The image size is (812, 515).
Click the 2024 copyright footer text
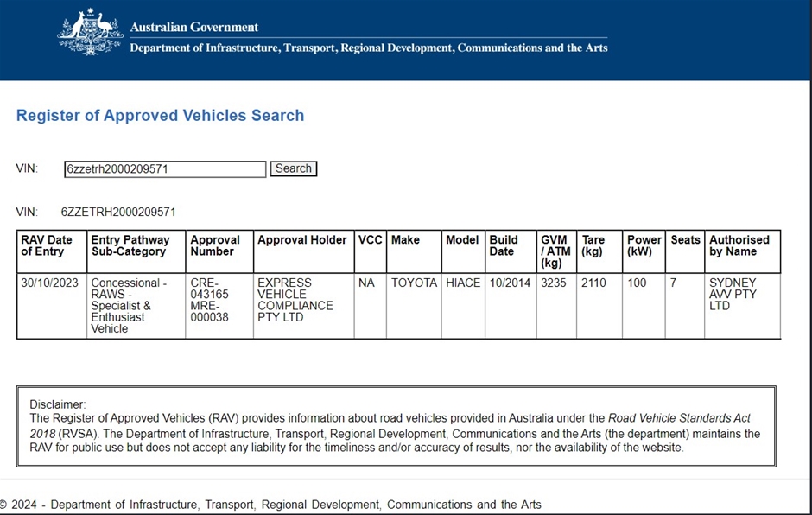pyautogui.click(x=271, y=505)
